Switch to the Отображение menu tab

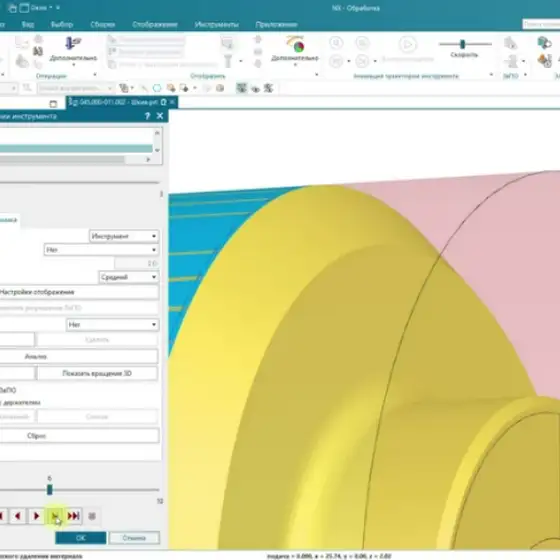(x=155, y=24)
